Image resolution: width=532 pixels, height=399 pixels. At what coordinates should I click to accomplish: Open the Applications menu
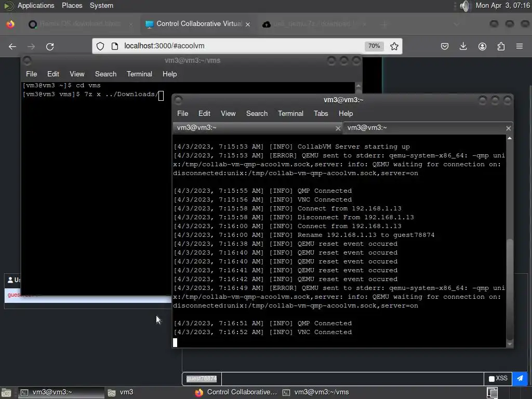[36, 5]
